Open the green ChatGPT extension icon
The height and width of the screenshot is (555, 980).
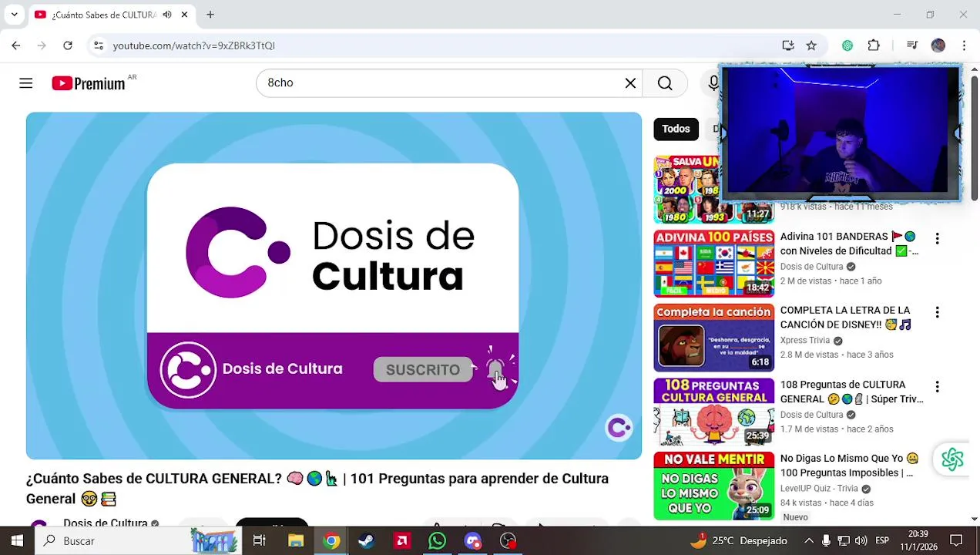[847, 45]
